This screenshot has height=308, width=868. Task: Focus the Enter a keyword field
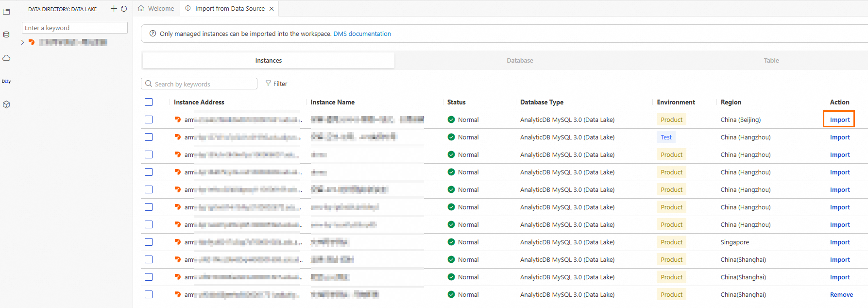75,28
